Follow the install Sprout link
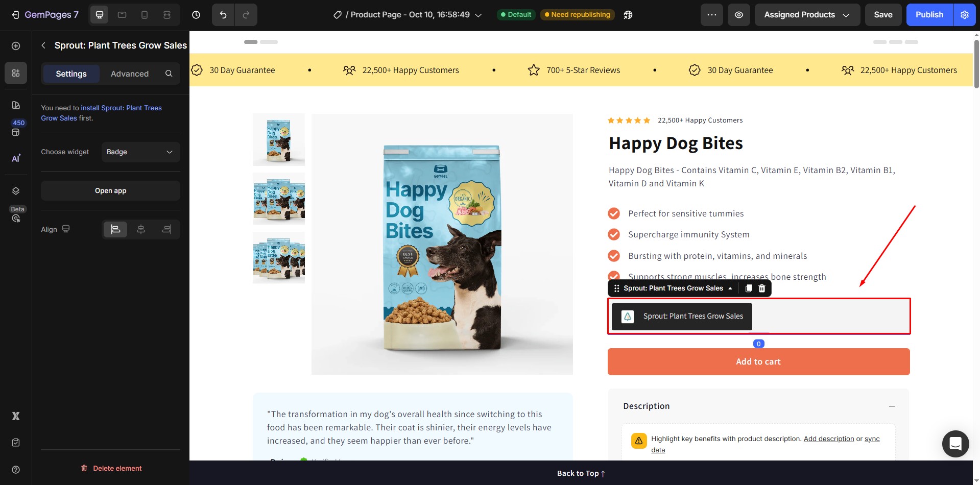Viewport: 980px width, 485px height. click(x=102, y=113)
